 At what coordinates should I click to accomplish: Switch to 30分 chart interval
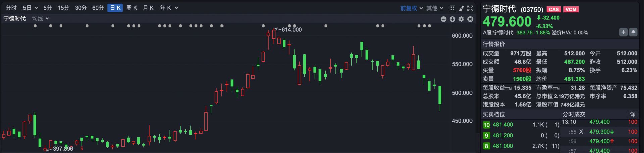tap(81, 8)
